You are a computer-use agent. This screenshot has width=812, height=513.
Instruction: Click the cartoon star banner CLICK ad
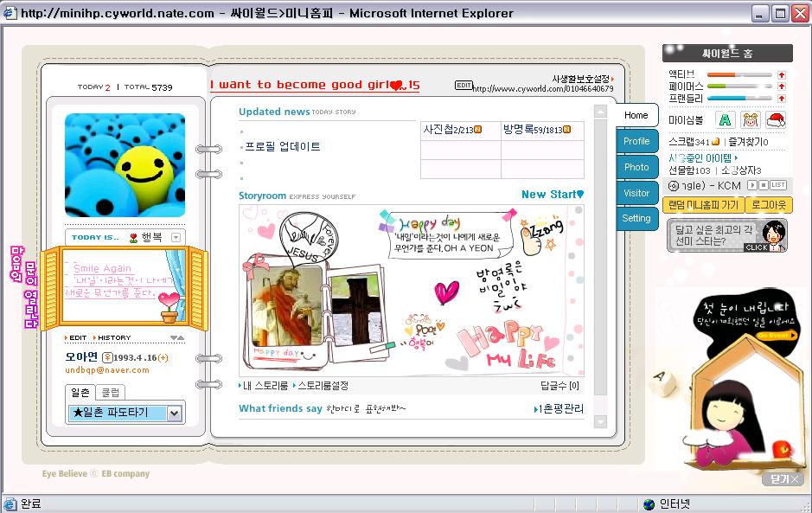[x=727, y=236]
